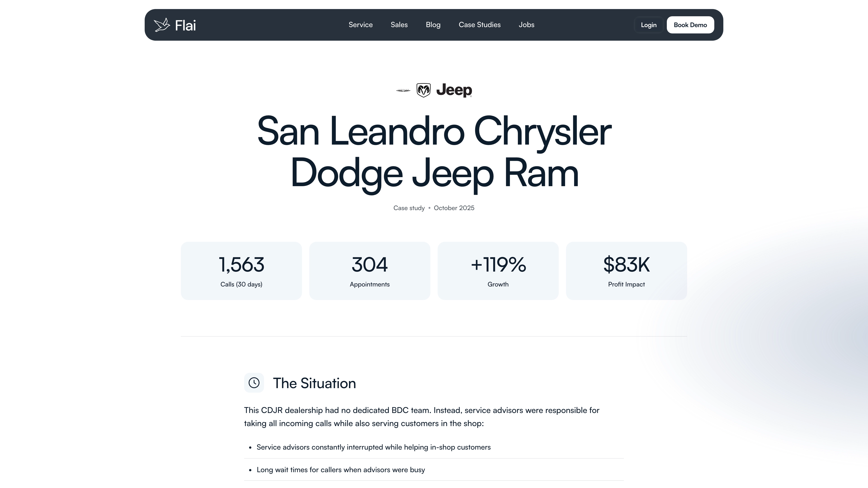
Task: Navigate to Case Studies
Action: 479,25
